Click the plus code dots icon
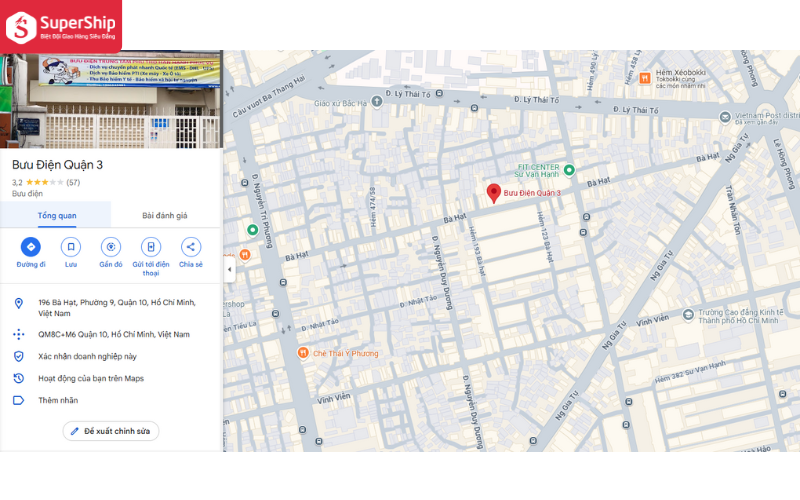The height and width of the screenshot is (500, 800). (18, 334)
